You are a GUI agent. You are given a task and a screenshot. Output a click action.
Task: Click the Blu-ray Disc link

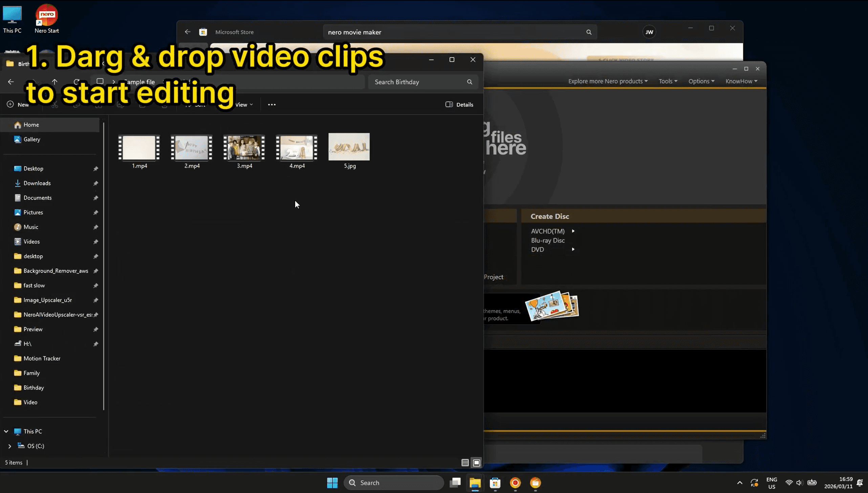[x=548, y=240]
